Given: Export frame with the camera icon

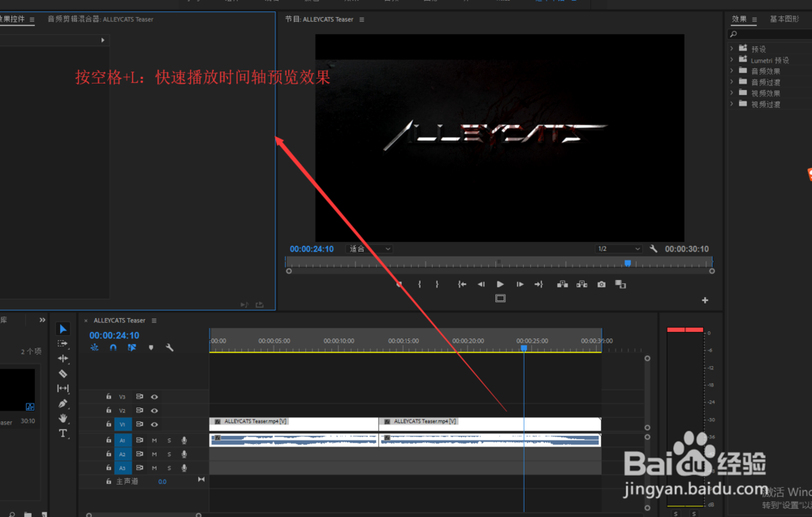Looking at the screenshot, I should click(601, 284).
